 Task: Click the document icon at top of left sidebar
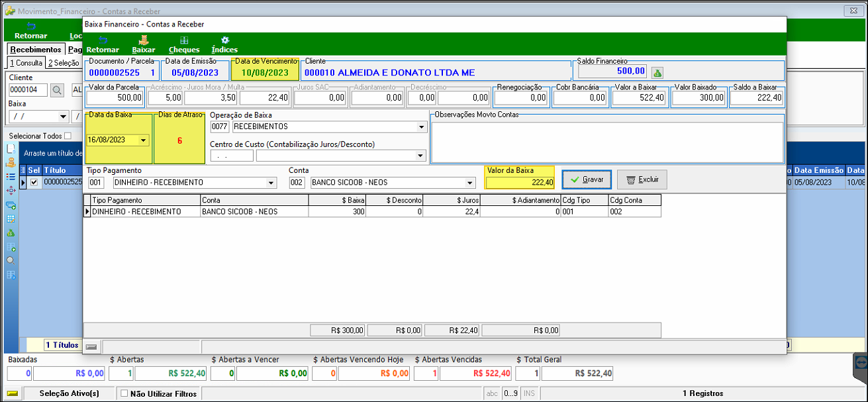[x=11, y=149]
